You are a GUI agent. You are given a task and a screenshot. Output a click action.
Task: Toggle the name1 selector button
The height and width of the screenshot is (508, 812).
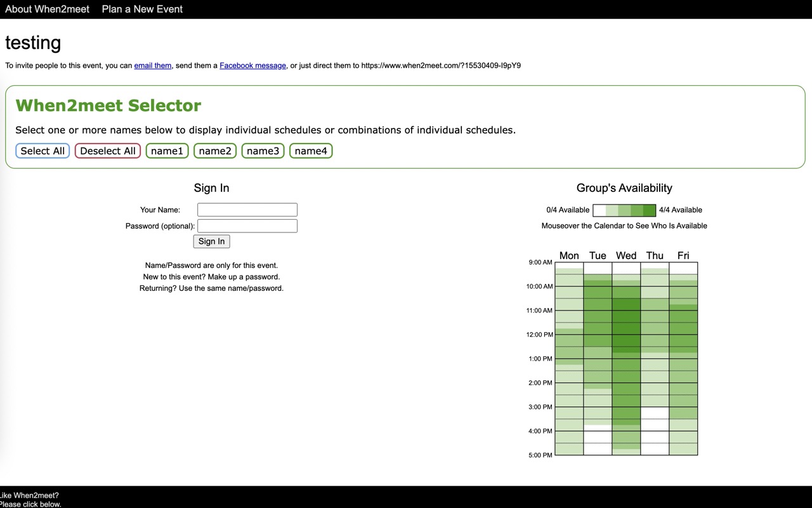167,150
